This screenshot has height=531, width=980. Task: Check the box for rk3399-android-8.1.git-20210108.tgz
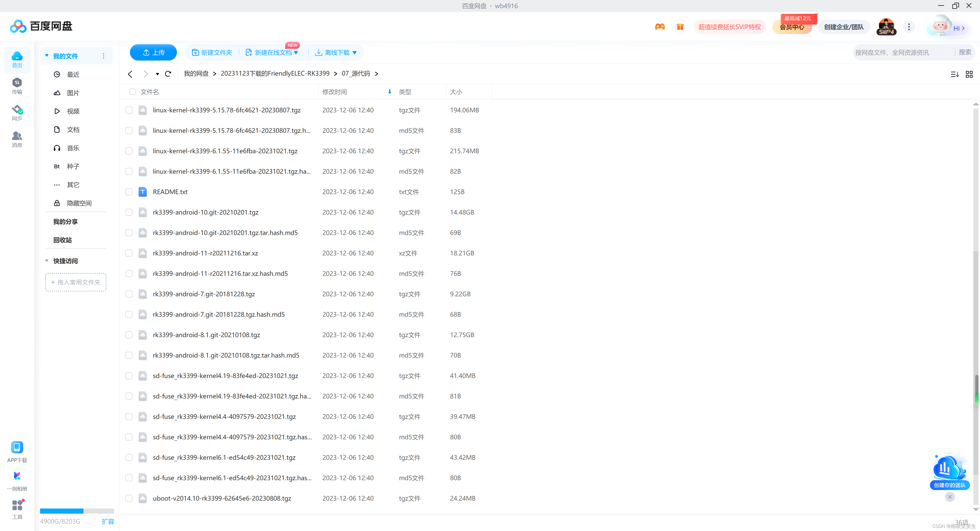(129, 335)
